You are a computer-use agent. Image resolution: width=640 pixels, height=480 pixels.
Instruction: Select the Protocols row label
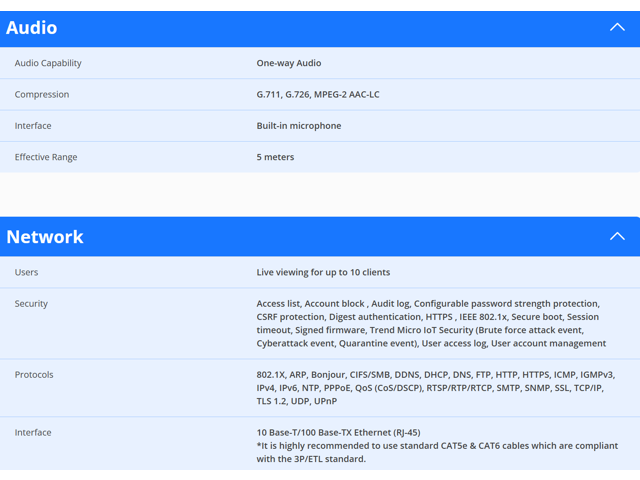[x=34, y=375]
